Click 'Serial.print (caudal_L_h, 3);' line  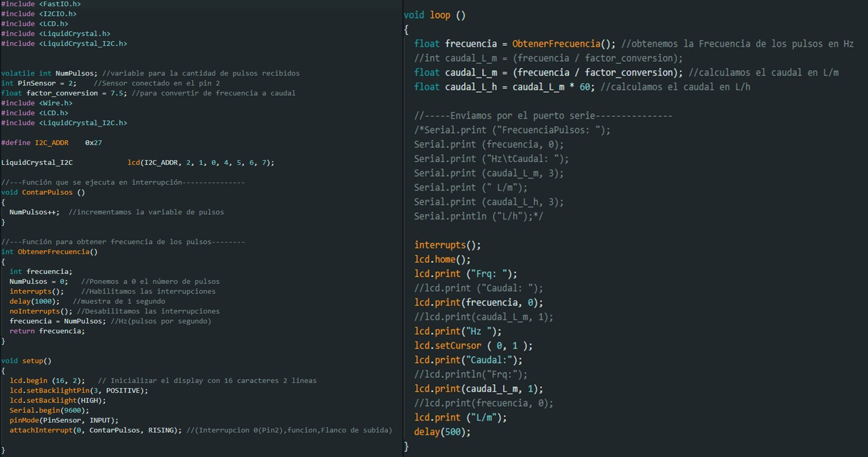(489, 202)
